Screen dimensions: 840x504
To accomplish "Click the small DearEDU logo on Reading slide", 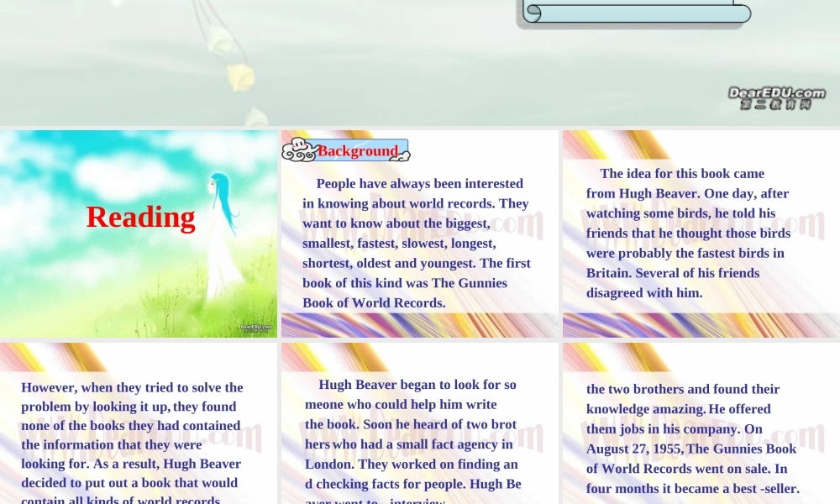I will pos(256,328).
